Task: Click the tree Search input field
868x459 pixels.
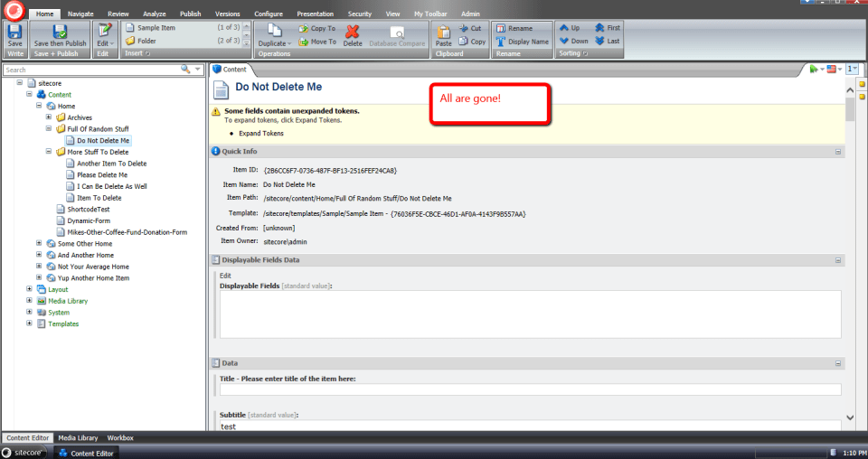Action: point(90,70)
